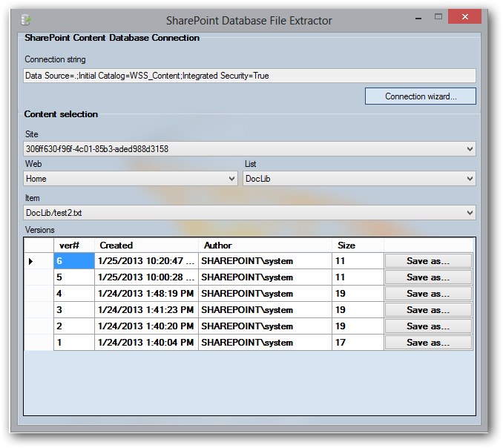Image resolution: width=503 pixels, height=448 pixels.
Task: Maximize the File Extractor window
Action: pos(438,16)
